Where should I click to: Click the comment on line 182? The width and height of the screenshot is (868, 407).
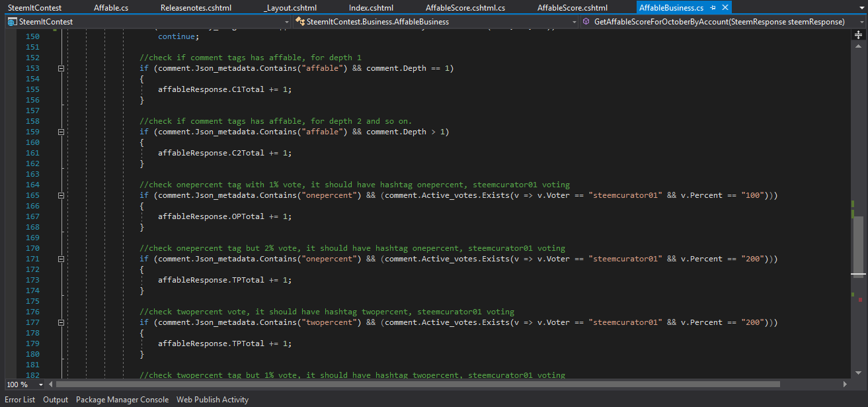tap(352, 375)
